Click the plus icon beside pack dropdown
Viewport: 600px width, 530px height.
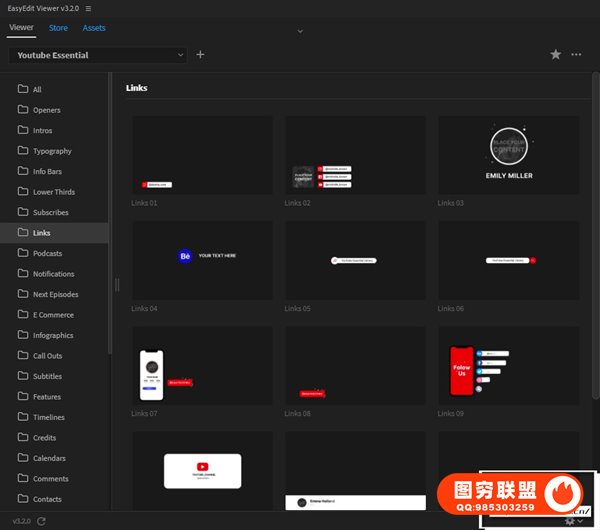click(200, 55)
